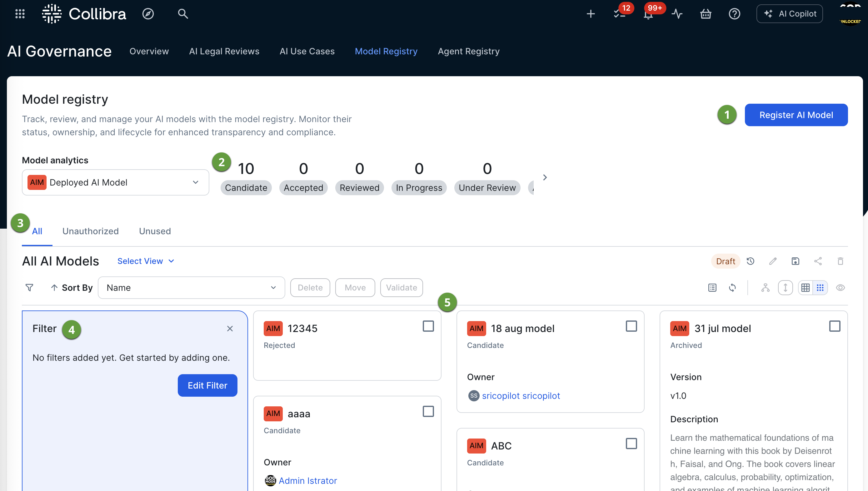Open the filter funnel icon
The width and height of the screenshot is (868, 491).
click(x=29, y=288)
